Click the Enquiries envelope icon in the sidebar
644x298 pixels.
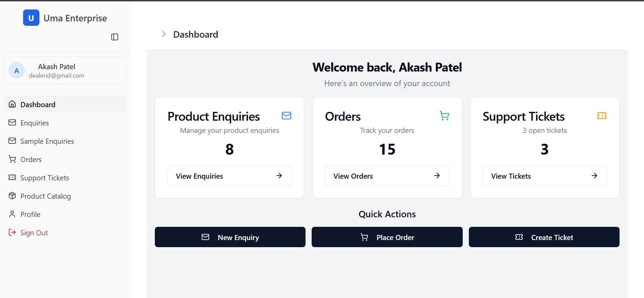click(x=12, y=122)
